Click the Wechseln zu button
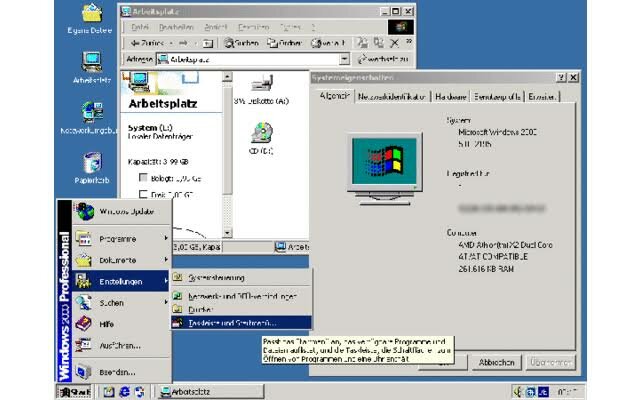Image resolution: width=640 pixels, height=400 pixels. pos(383,59)
